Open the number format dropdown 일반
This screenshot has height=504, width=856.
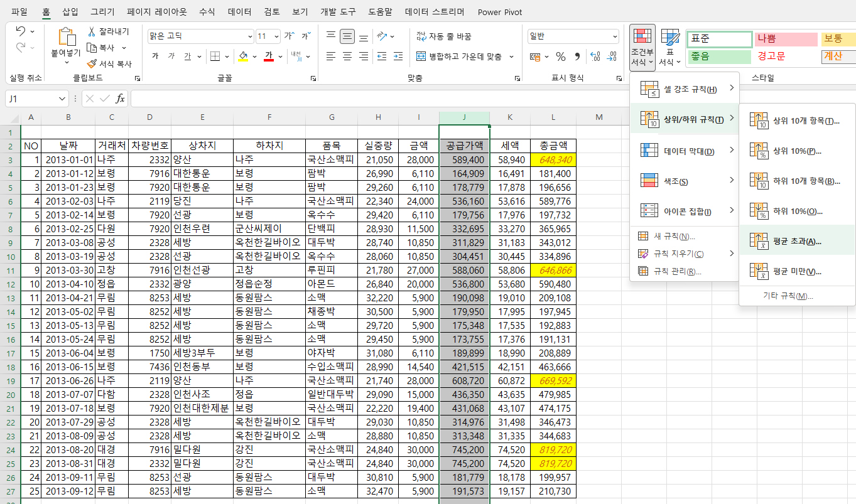[614, 36]
